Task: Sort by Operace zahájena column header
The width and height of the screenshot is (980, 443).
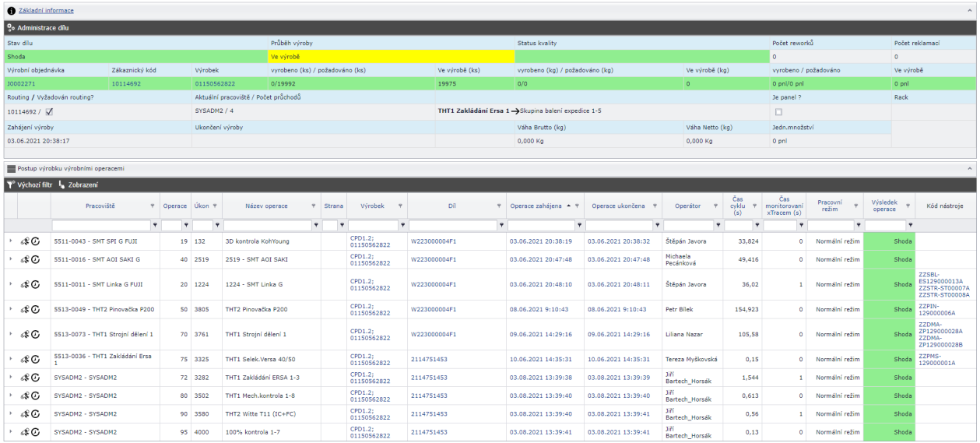Action: coord(536,206)
